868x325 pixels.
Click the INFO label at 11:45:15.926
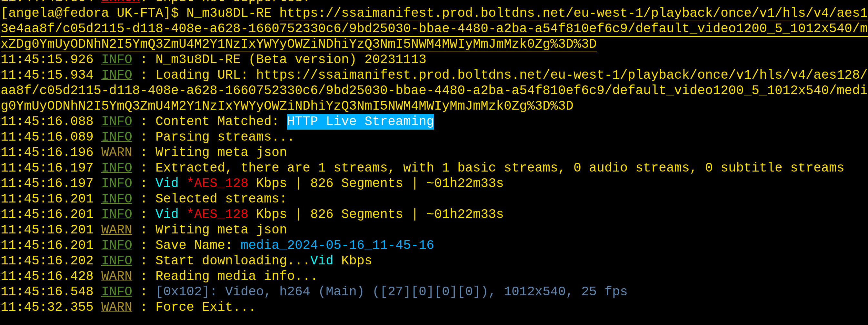(116, 60)
